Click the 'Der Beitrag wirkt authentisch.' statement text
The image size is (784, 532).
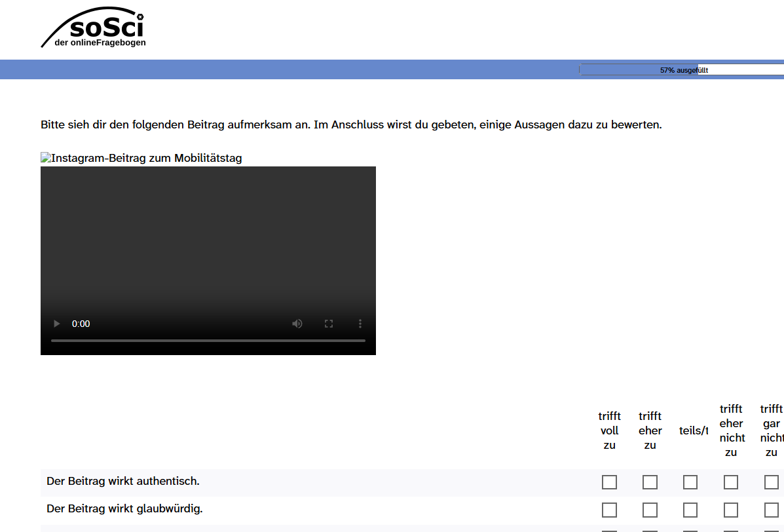coord(123,482)
